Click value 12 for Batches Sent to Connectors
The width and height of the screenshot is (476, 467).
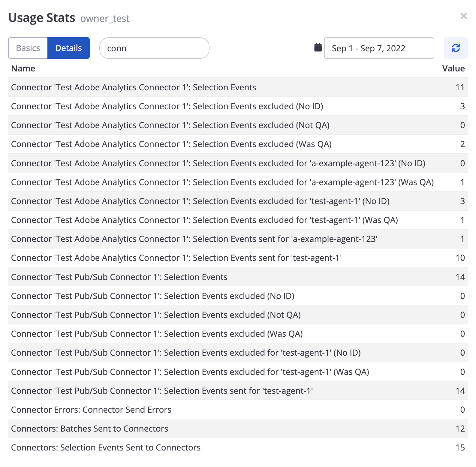[460, 429]
